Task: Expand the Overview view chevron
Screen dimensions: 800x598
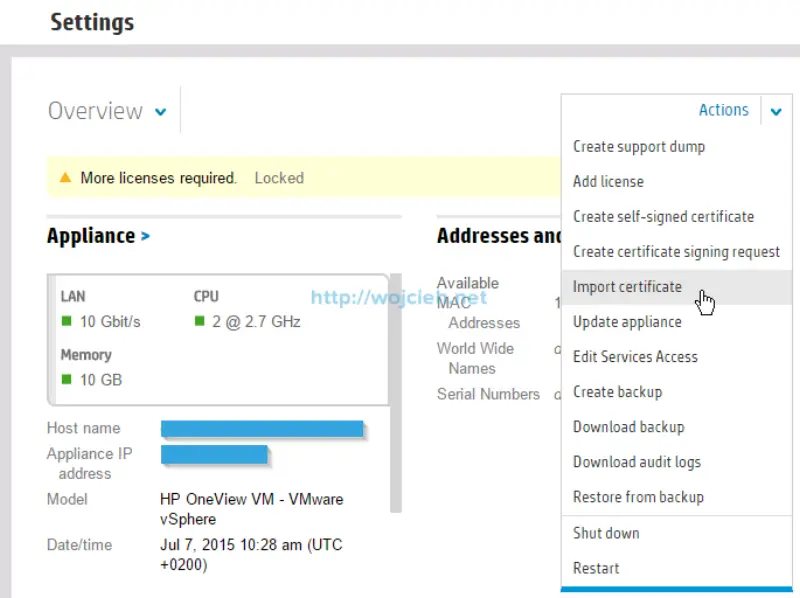Action: [x=161, y=112]
